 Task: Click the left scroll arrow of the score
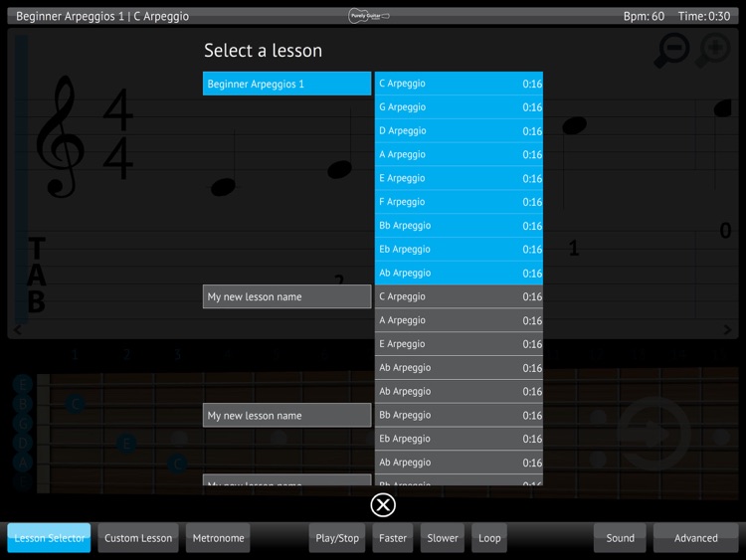[x=17, y=329]
